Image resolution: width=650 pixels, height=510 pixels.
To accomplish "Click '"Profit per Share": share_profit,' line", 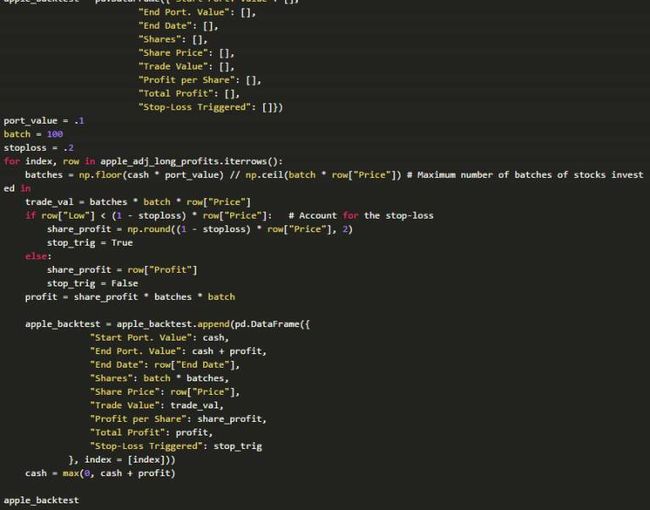I will pyautogui.click(x=178, y=419).
